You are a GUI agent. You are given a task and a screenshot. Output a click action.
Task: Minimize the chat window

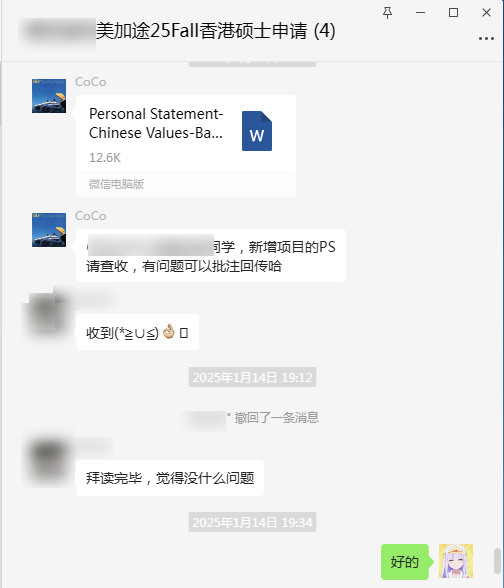(x=420, y=13)
